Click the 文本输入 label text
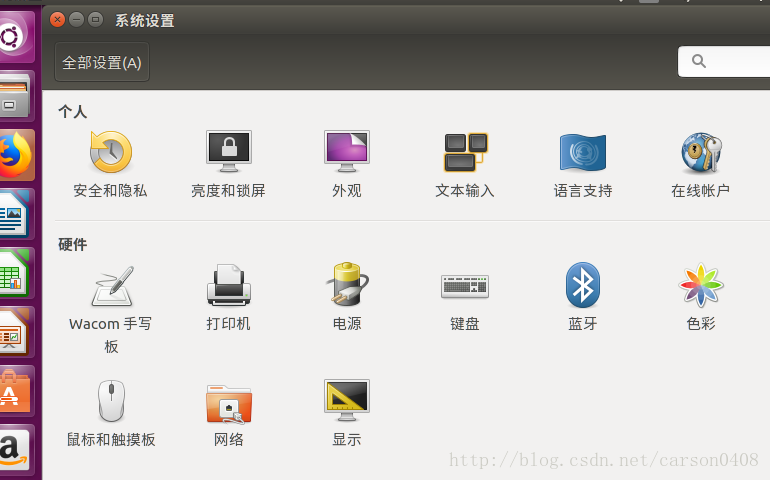This screenshot has width=770, height=480. click(465, 191)
